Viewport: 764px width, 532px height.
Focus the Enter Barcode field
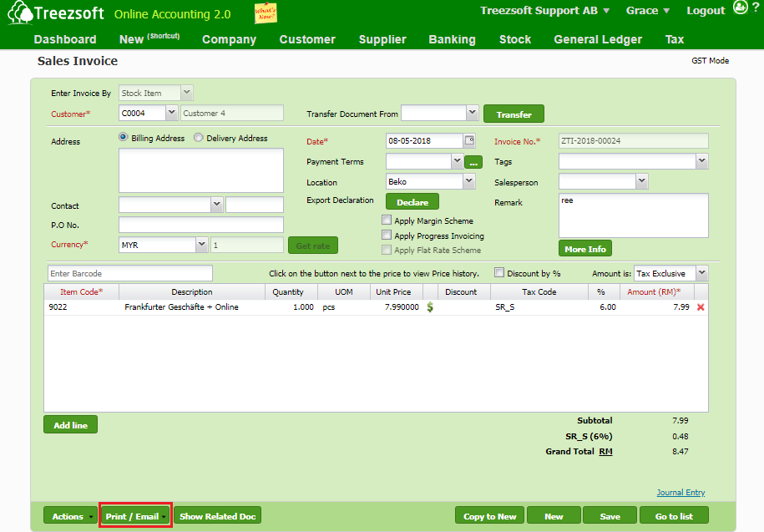pos(130,273)
